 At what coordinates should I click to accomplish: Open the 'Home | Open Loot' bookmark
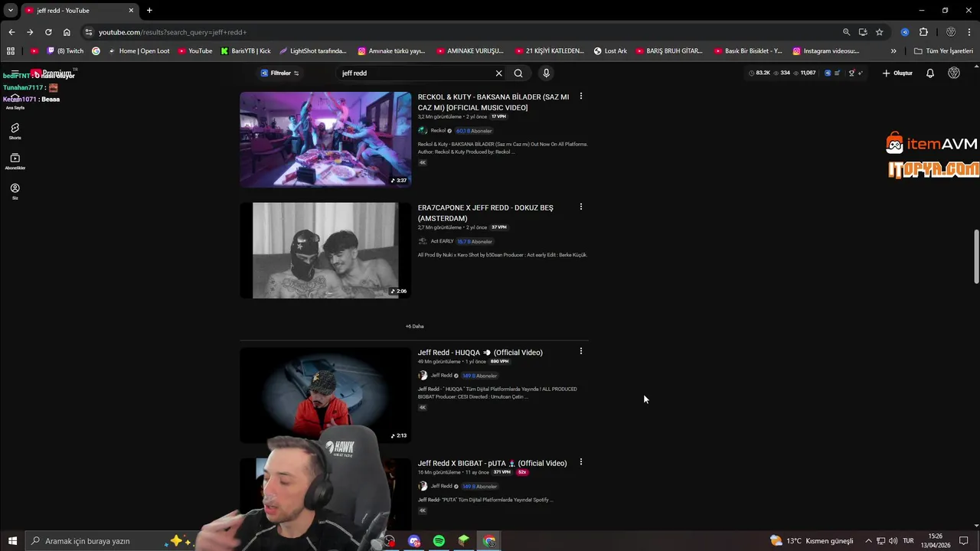point(139,51)
